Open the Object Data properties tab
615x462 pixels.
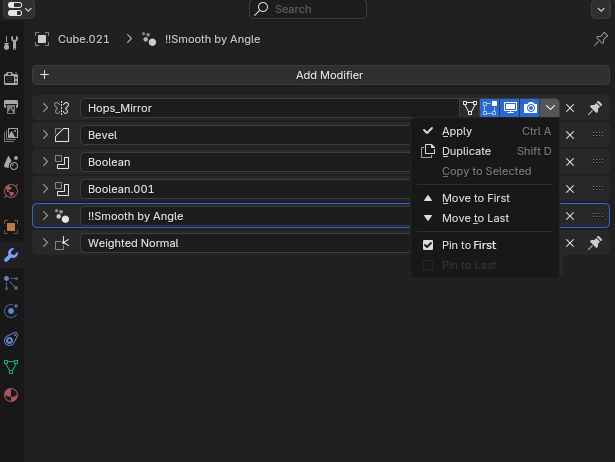click(11, 367)
